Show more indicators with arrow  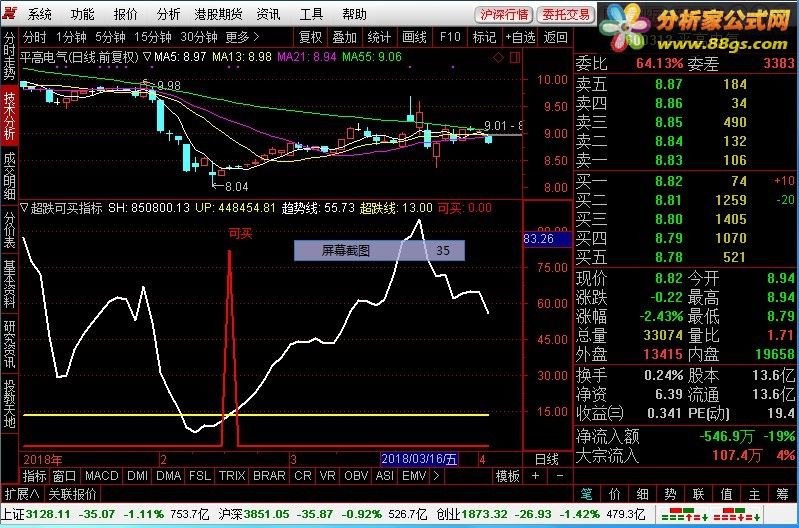pyautogui.click(x=437, y=476)
